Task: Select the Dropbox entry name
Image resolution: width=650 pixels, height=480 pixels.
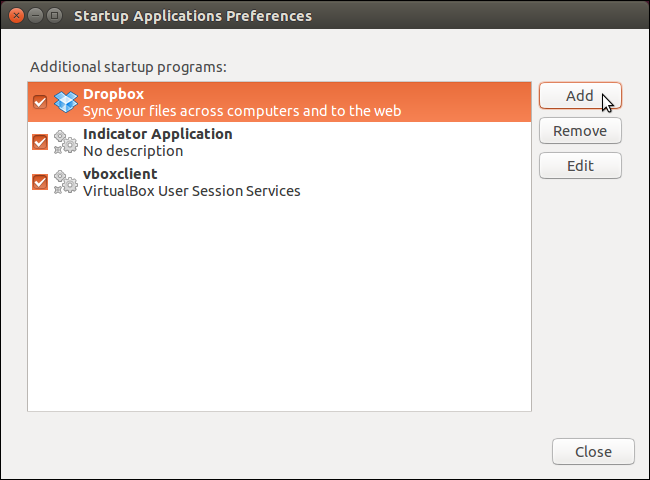Action: tap(114, 94)
